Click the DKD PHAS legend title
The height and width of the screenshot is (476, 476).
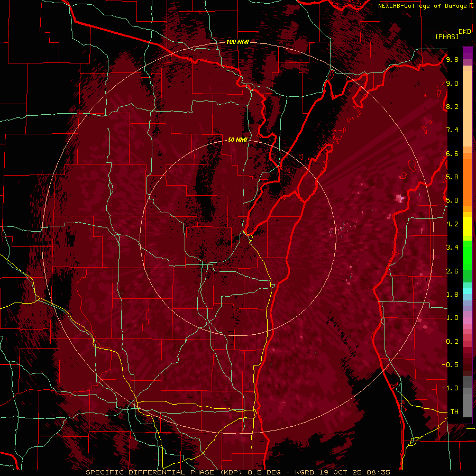(x=453, y=34)
